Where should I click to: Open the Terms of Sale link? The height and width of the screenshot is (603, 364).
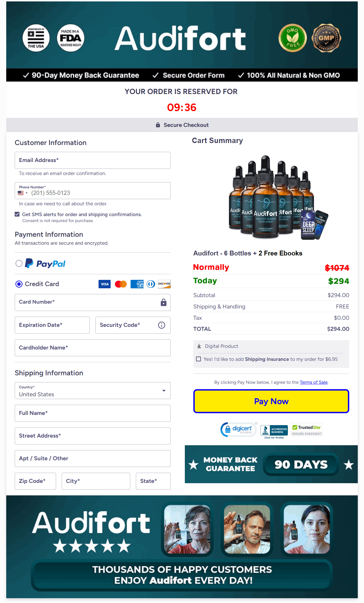(x=313, y=382)
